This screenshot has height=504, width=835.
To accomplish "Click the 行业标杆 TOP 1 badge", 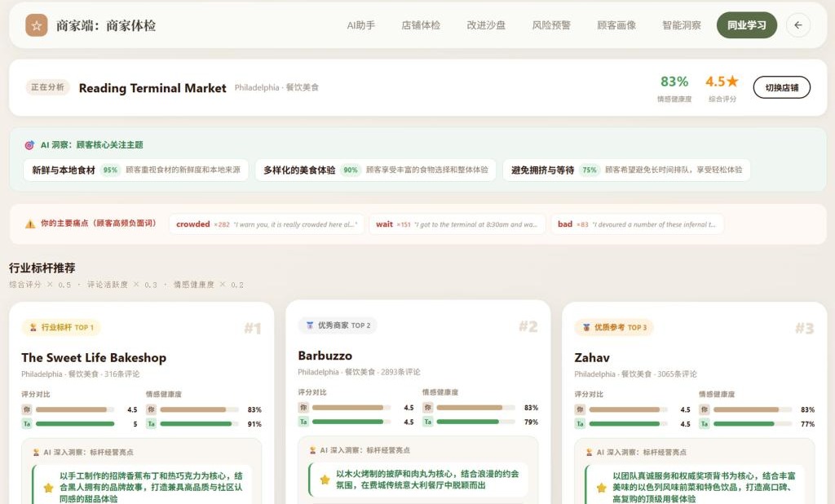I will tap(61, 327).
